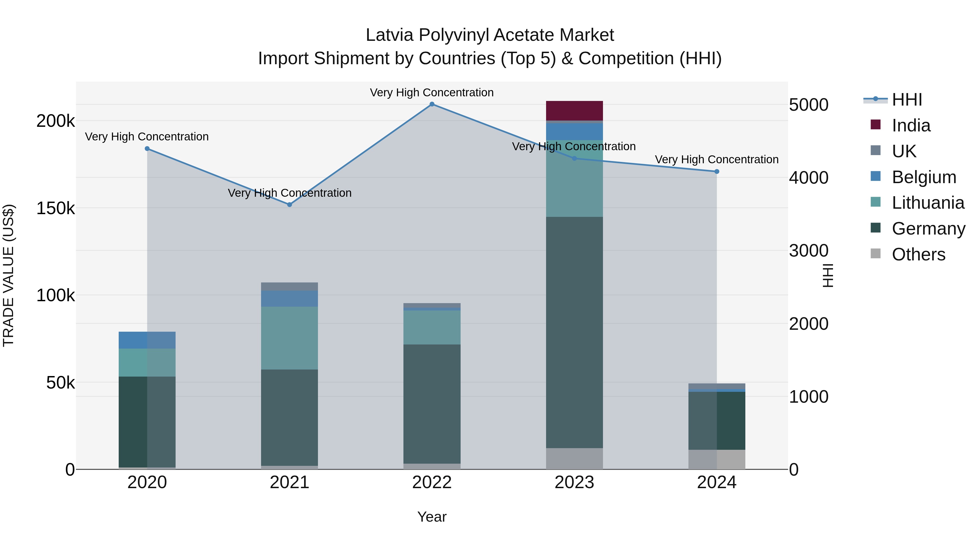Image resolution: width=980 pixels, height=551 pixels.
Task: Toggle the Germany legend entry
Action: (x=918, y=229)
